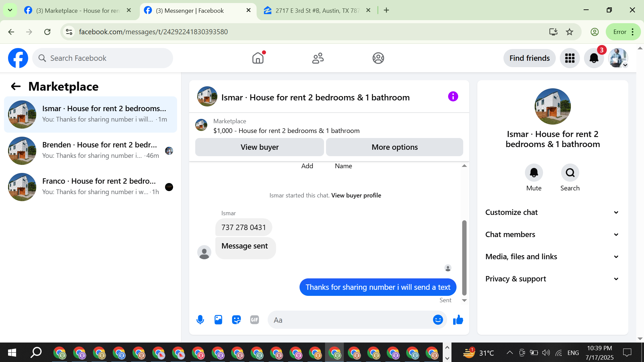This screenshot has height=362, width=644.
Task: Open the weather widget showing 31°C
Action: 478,353
